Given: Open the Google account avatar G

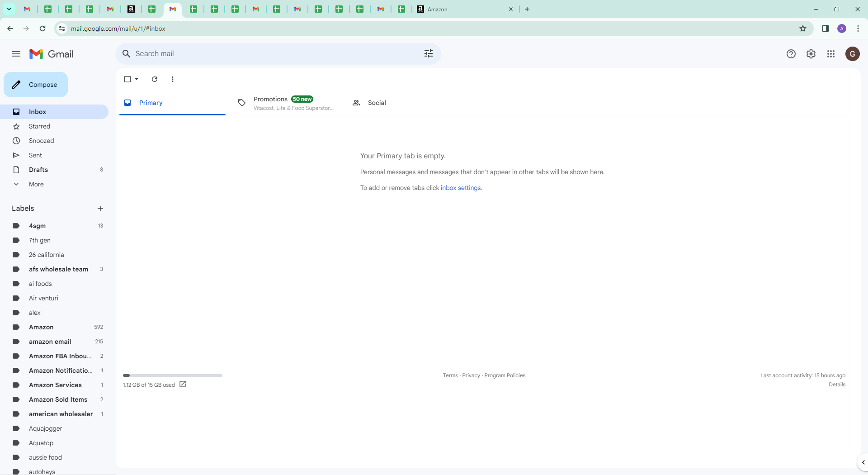Looking at the screenshot, I should coord(853,54).
